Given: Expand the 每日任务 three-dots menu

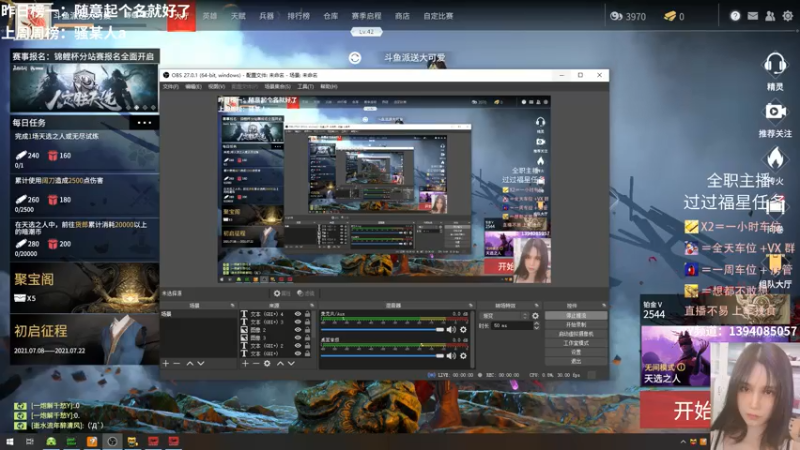Looking at the screenshot, I should point(144,122).
